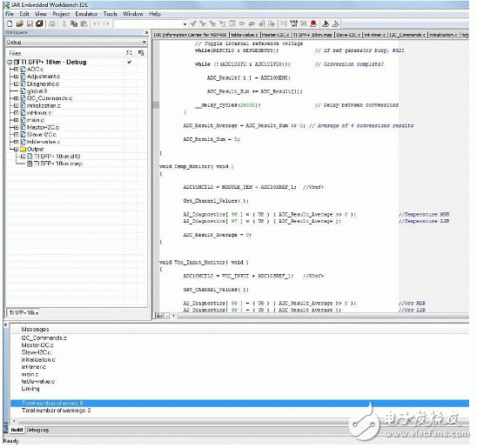Select main.c in the workspace tree
This screenshot has height=448, width=477.
pyautogui.click(x=36, y=120)
